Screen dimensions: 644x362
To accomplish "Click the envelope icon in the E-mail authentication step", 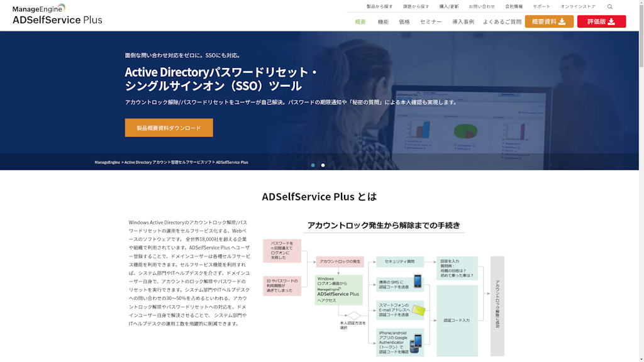I will click(x=419, y=309).
